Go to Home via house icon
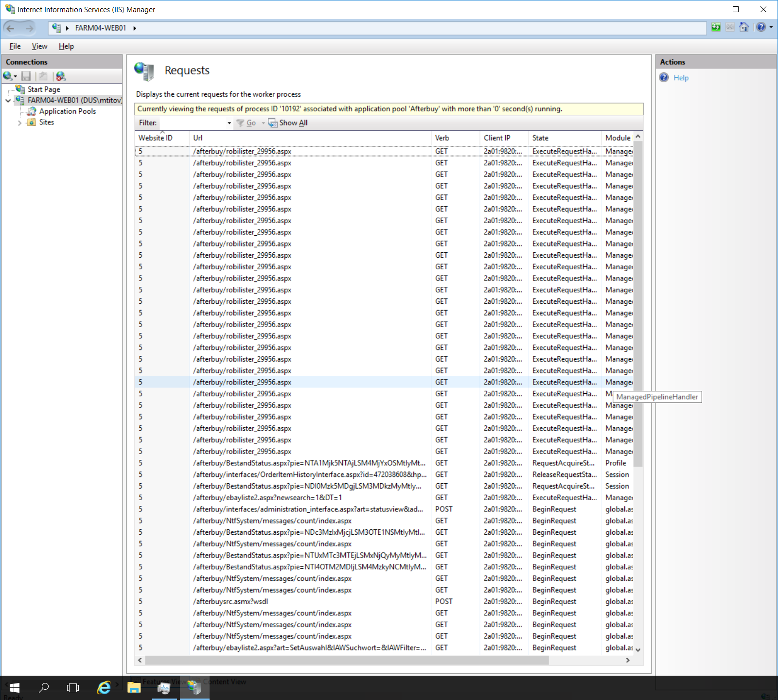This screenshot has height=700, width=778. coord(744,27)
